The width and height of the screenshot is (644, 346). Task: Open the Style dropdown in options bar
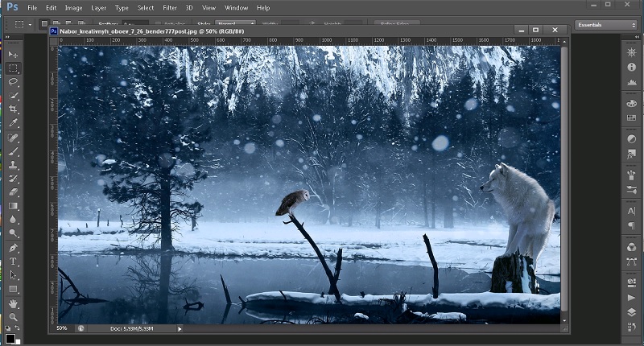[237, 25]
